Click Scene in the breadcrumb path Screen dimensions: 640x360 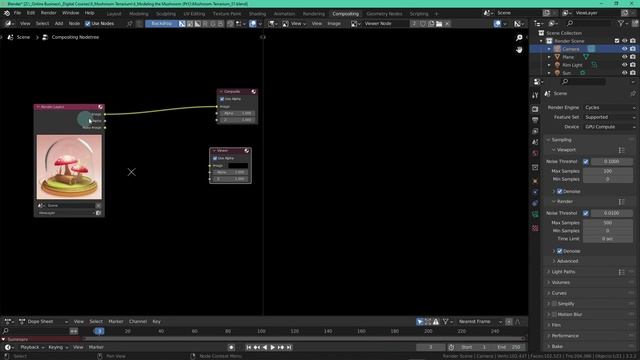23,37
